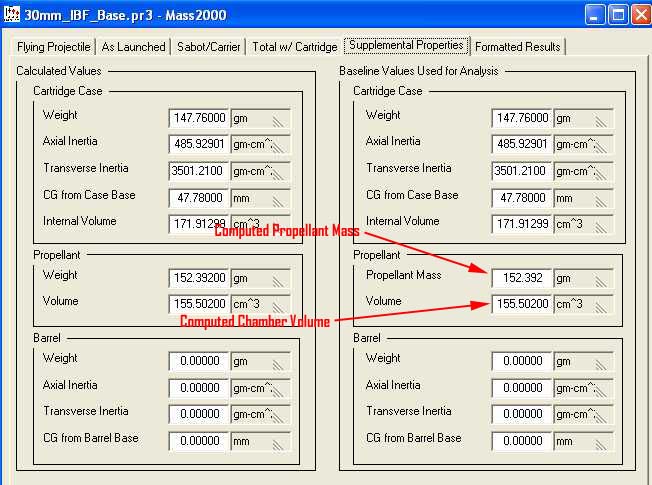The width and height of the screenshot is (652, 485).
Task: Minimize the Mass2000 window
Action: point(595,14)
